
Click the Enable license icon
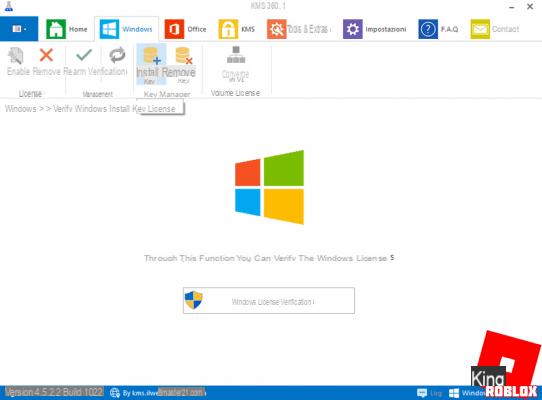point(16,56)
